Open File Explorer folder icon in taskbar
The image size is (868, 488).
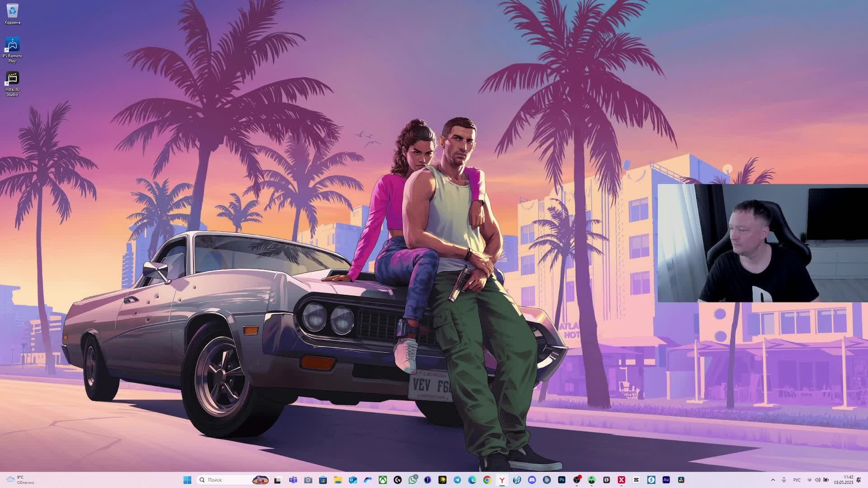tap(338, 480)
